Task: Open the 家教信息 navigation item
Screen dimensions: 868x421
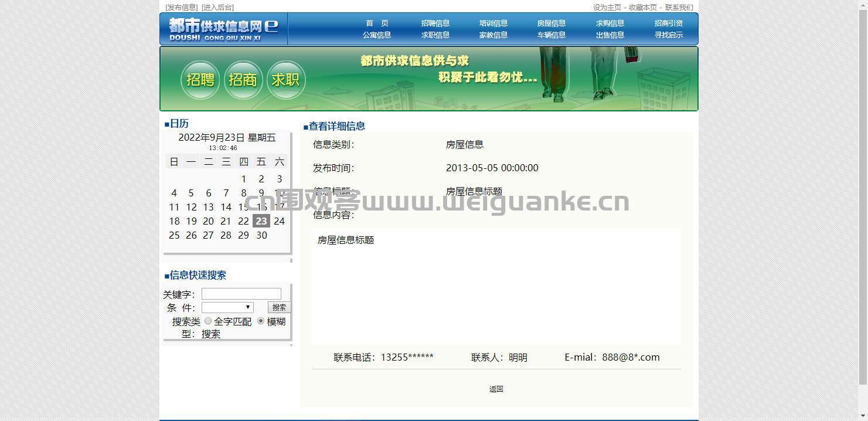Action: point(493,35)
